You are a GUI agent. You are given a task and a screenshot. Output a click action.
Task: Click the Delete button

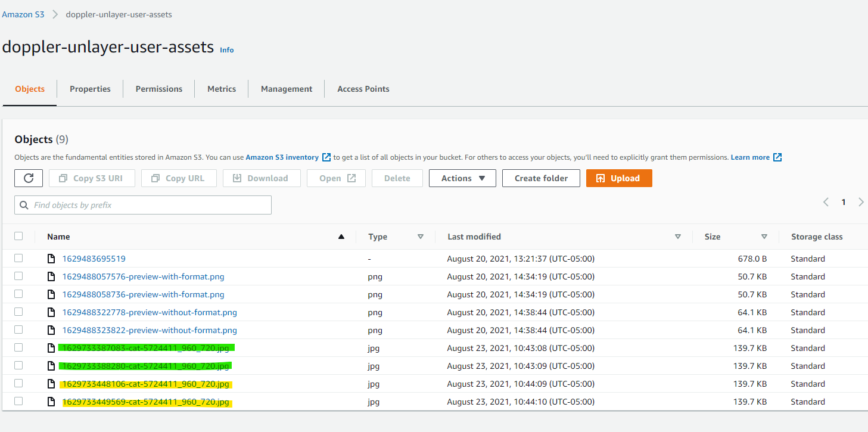click(x=397, y=178)
